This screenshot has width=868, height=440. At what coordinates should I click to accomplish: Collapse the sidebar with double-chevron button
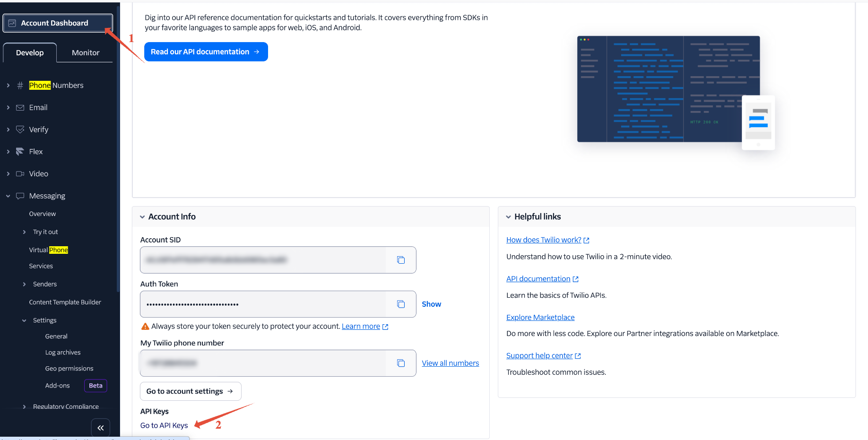(x=101, y=428)
